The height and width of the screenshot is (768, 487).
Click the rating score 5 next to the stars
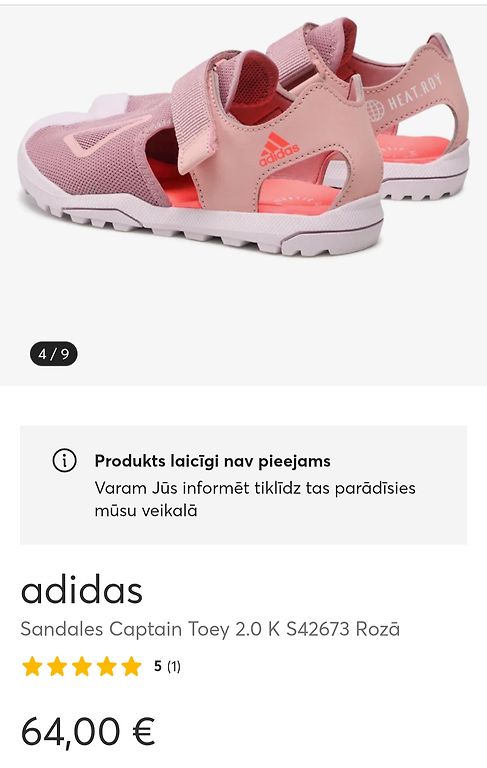[x=157, y=666]
